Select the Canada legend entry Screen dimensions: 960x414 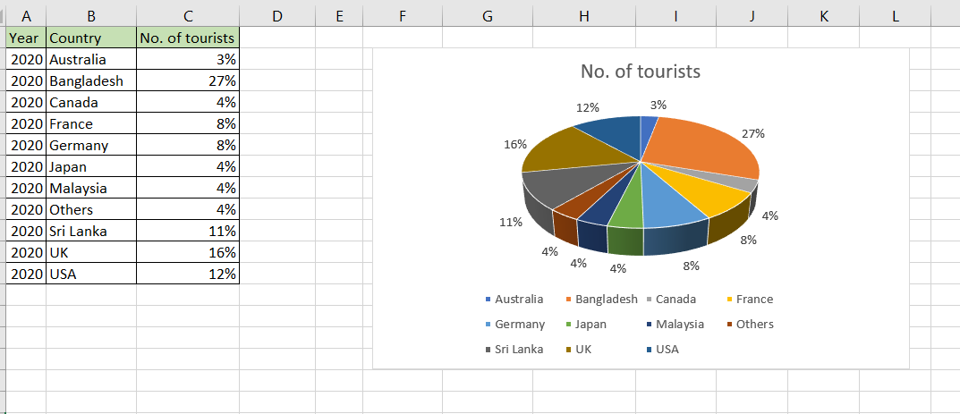[670, 299]
